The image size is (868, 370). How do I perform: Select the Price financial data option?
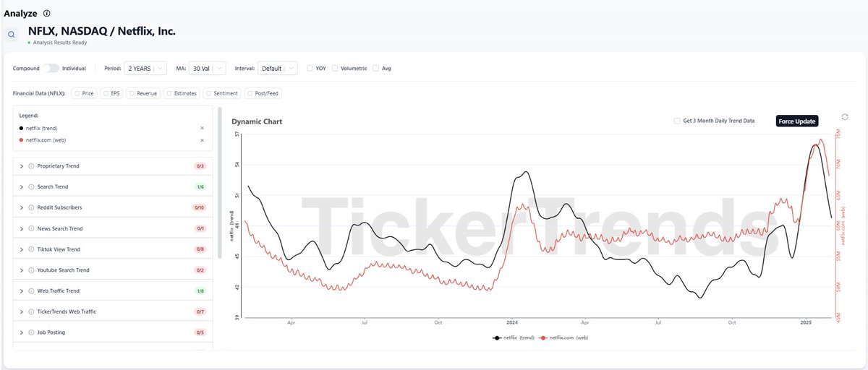click(x=85, y=93)
